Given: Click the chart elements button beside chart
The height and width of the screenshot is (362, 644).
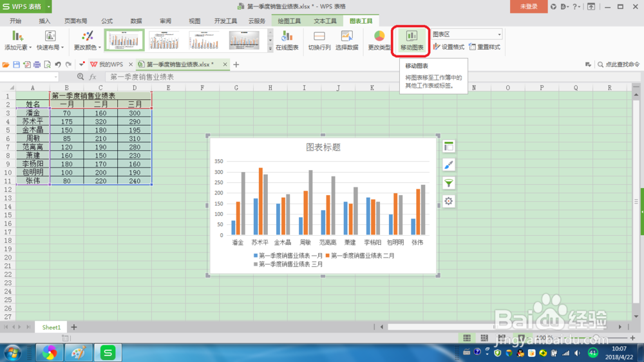Looking at the screenshot, I should coord(448,147).
